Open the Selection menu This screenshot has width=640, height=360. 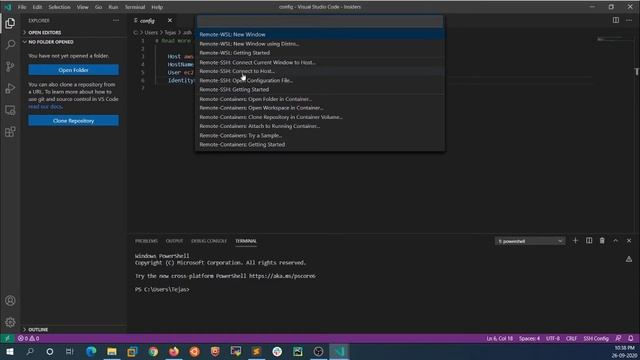(x=59, y=7)
